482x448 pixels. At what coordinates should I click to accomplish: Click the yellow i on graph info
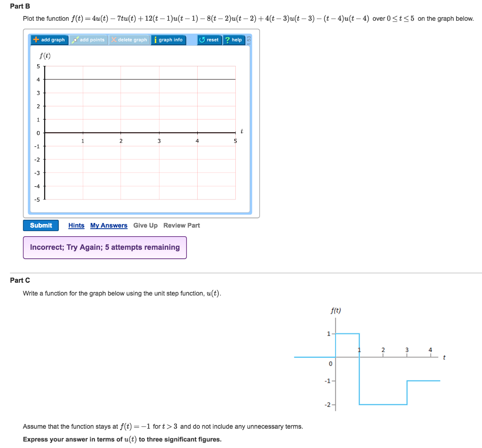[x=157, y=40]
